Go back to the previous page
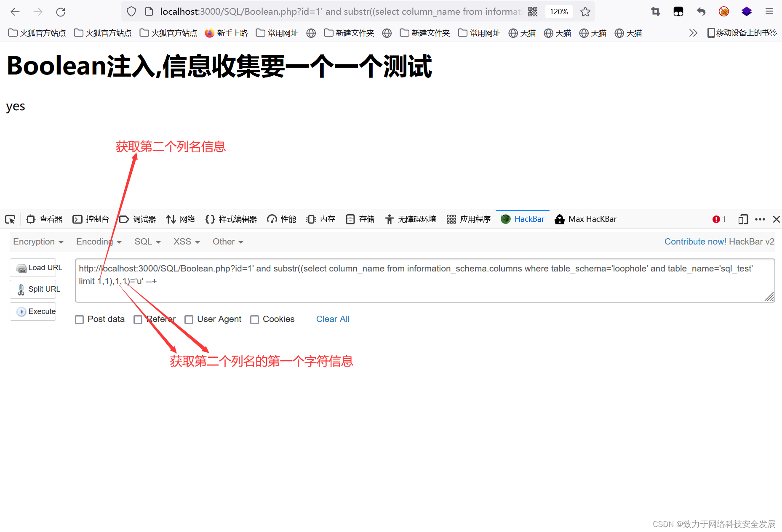The height and width of the screenshot is (532, 782). pos(15,12)
